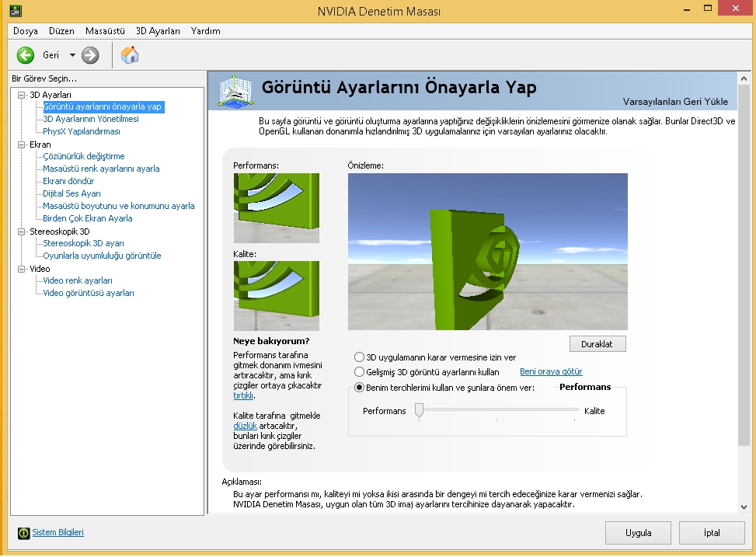Click the Geri label in toolbar
This screenshot has height=557, width=756.
click(51, 55)
